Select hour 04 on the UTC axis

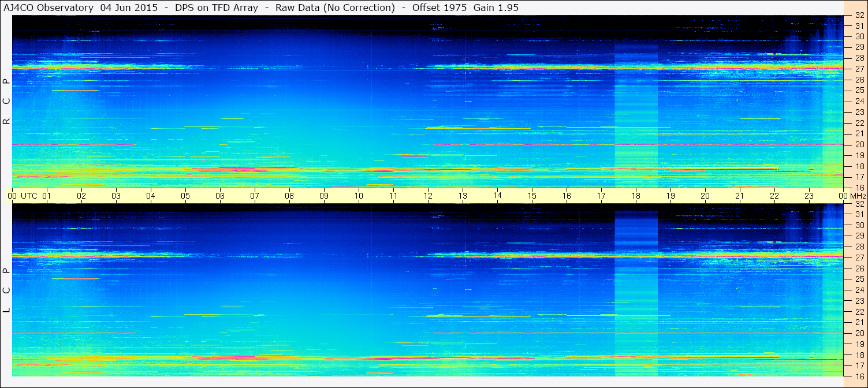(151, 196)
